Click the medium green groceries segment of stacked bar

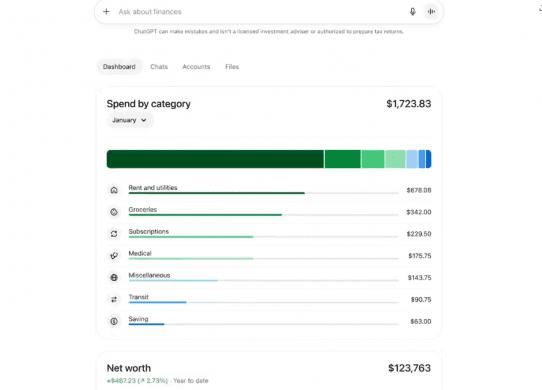tap(343, 159)
